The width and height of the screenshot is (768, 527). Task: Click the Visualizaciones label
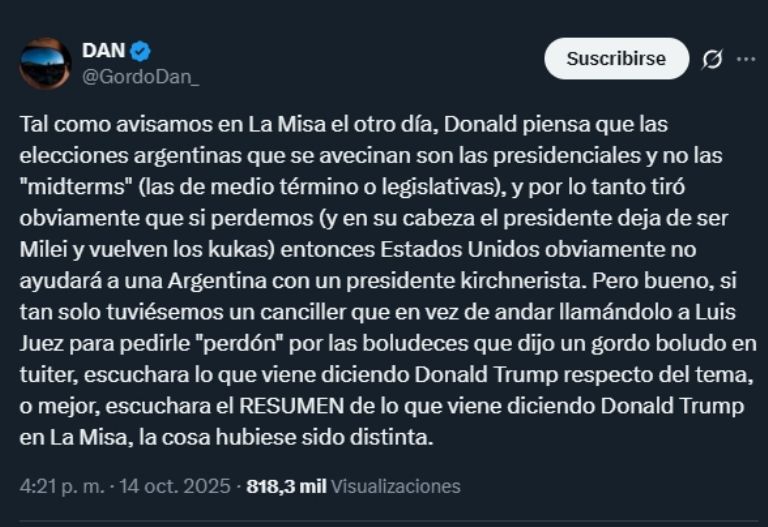[396, 487]
